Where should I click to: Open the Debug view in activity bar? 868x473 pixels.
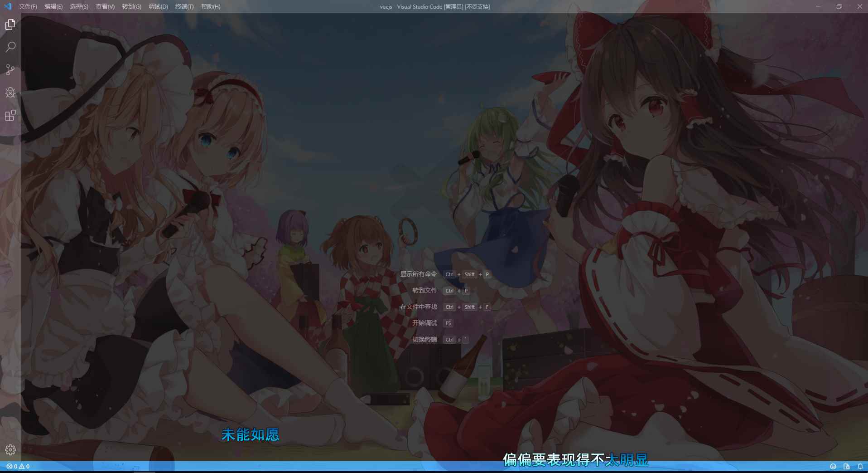(10, 93)
